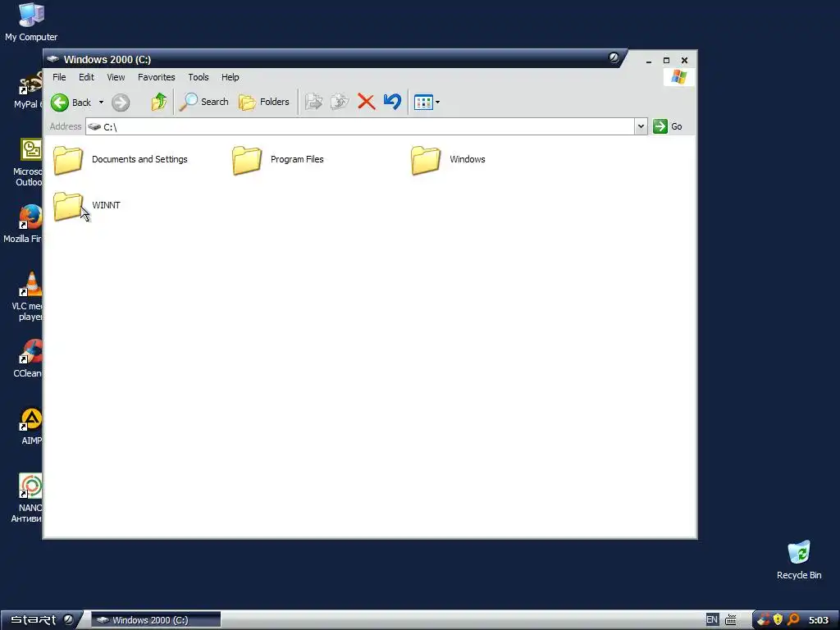Select the Mozilla Firefox desktop shortcut
The image size is (840, 630).
pyautogui.click(x=23, y=224)
